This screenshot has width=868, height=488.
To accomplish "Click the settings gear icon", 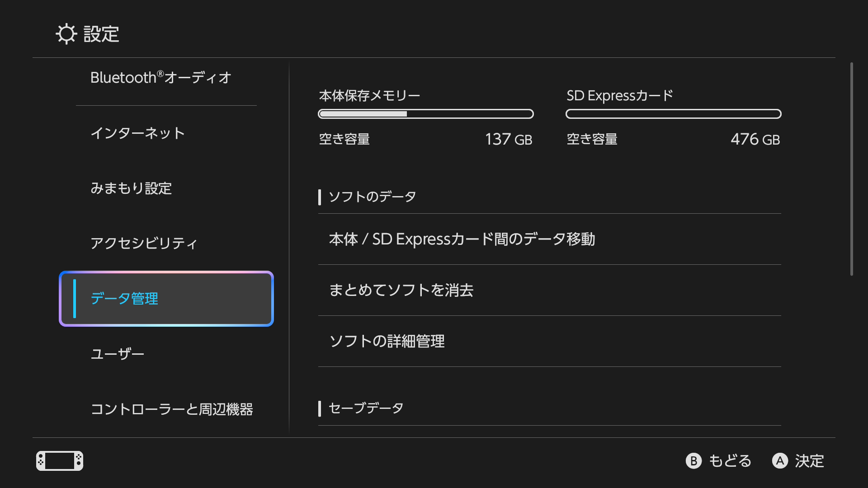I will 66,34.
